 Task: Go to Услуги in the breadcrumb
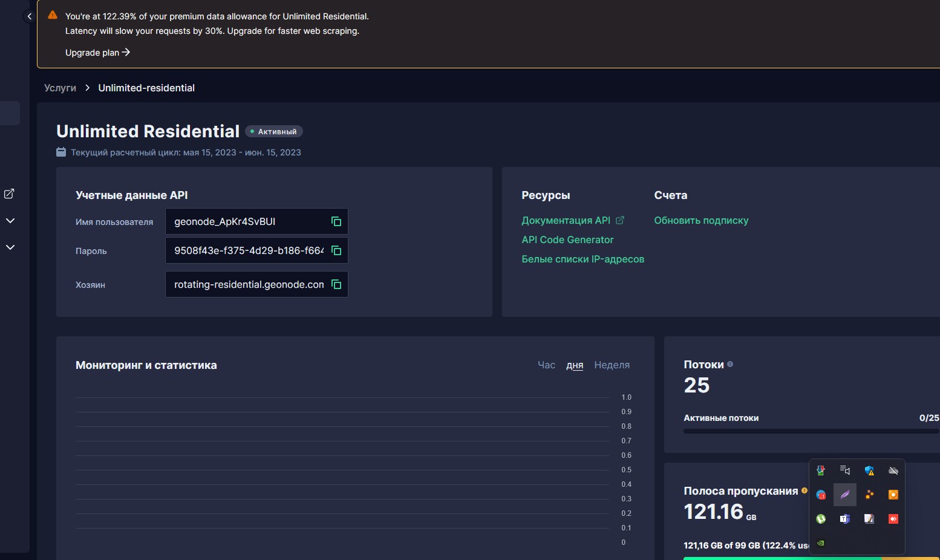click(x=60, y=88)
